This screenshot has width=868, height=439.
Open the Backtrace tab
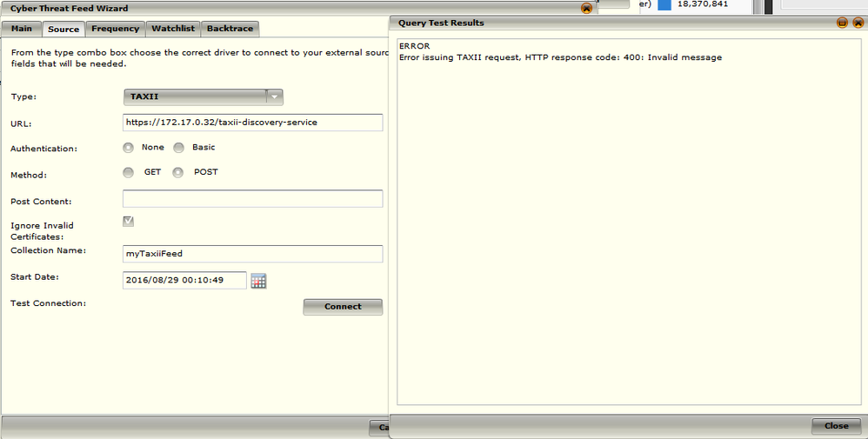pos(230,29)
